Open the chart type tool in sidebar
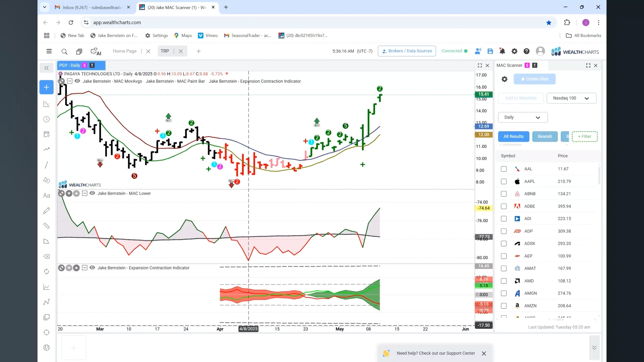 point(47,104)
